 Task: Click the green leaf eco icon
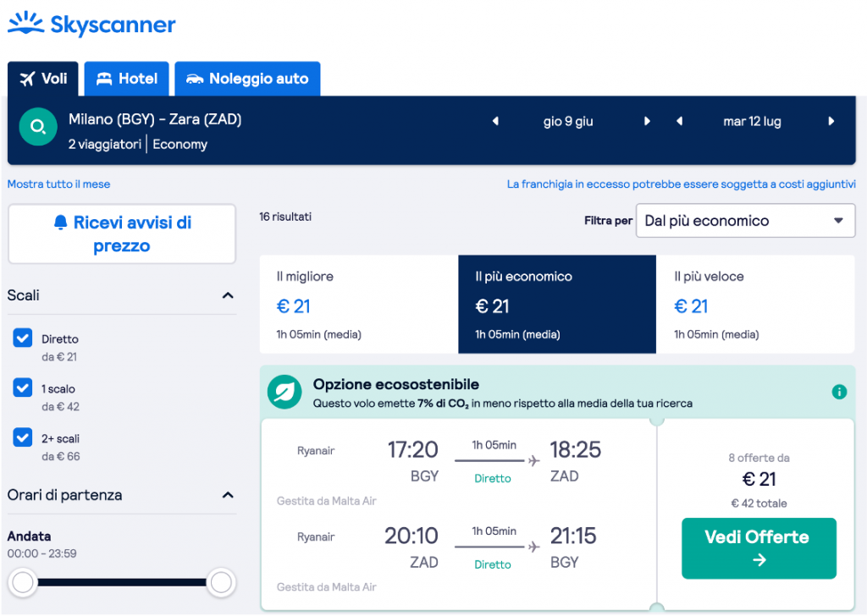pyautogui.click(x=284, y=392)
